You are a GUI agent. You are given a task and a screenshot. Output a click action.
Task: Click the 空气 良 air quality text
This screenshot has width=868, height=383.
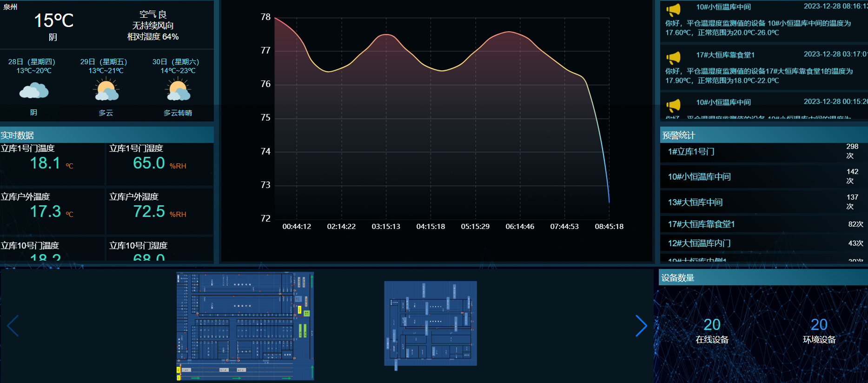point(153,14)
